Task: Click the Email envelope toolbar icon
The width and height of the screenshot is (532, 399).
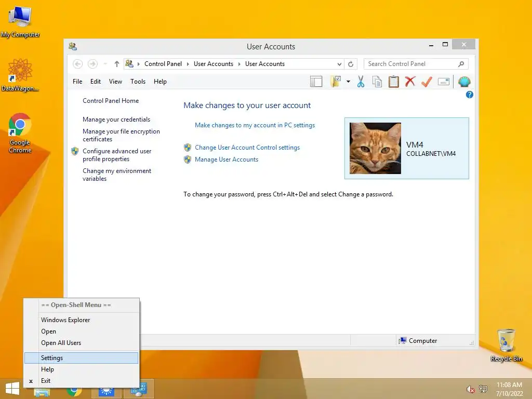Action: 444,82
